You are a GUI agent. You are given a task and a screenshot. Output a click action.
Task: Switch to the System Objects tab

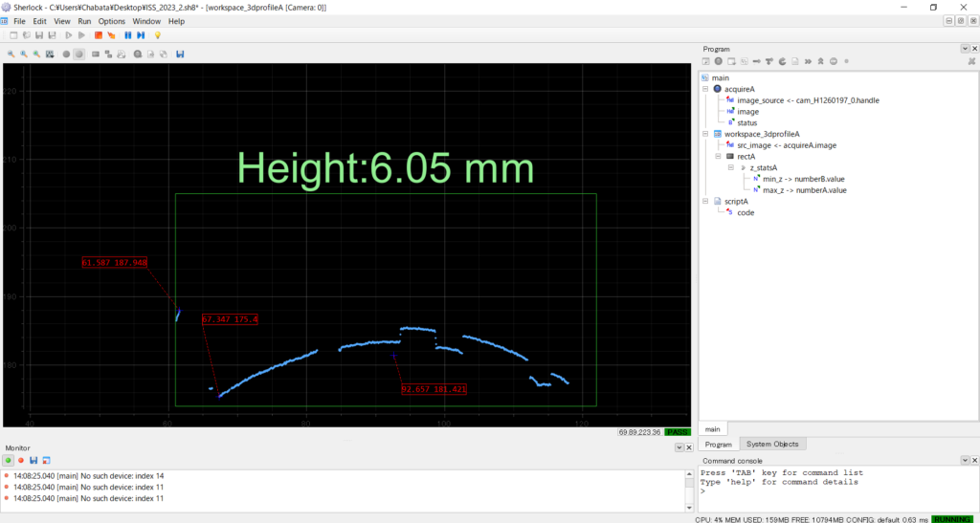pyautogui.click(x=772, y=444)
